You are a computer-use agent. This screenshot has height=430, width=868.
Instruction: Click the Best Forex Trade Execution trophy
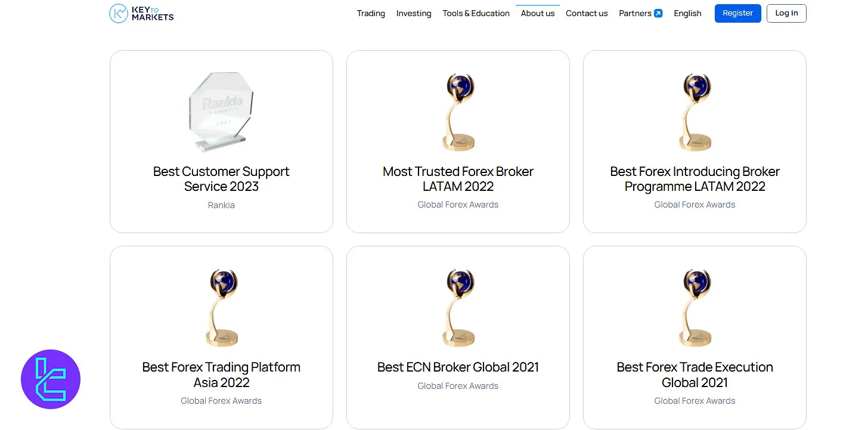[695, 308]
